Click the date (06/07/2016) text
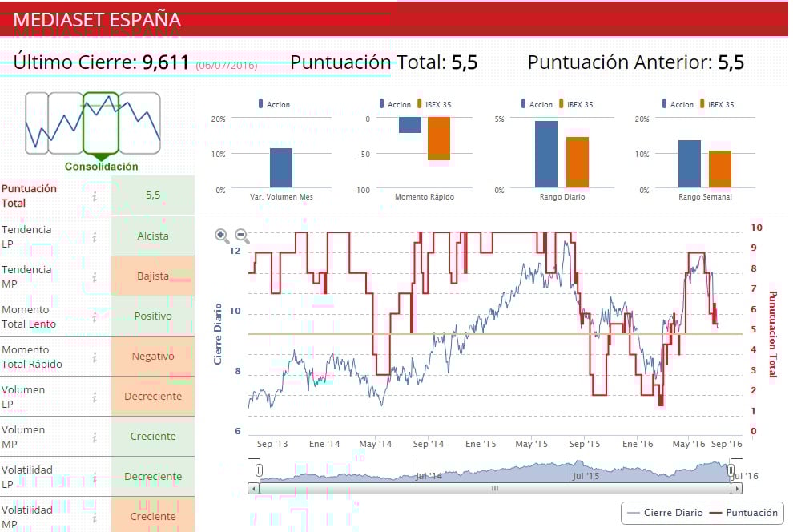The width and height of the screenshot is (793, 532). pos(227,66)
